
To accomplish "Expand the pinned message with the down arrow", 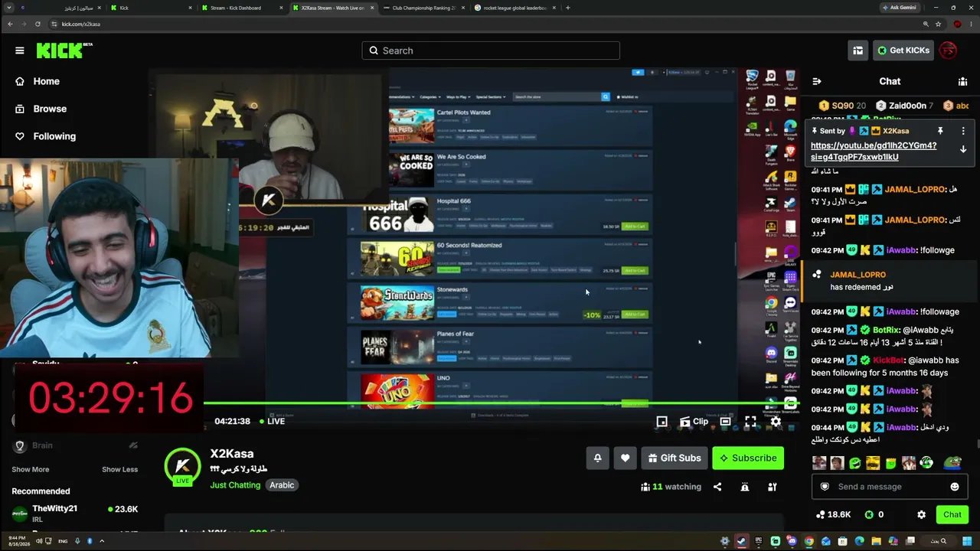I will pyautogui.click(x=963, y=149).
